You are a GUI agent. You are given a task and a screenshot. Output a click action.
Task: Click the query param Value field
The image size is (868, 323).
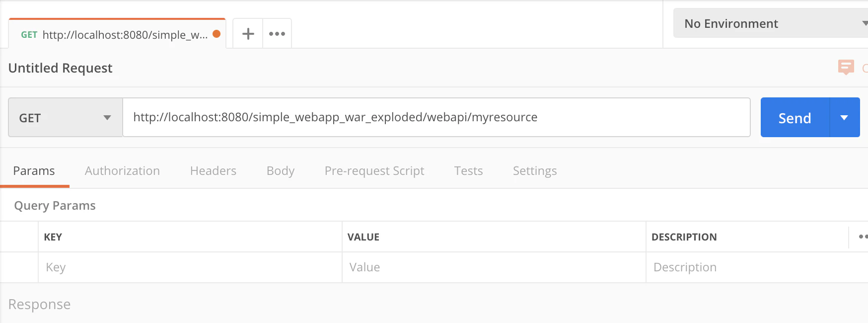click(x=494, y=267)
